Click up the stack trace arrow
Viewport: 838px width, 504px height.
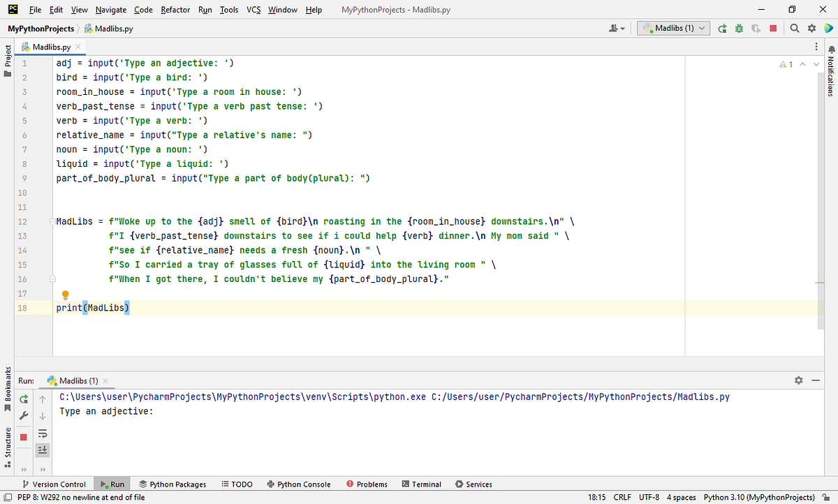[x=43, y=399]
